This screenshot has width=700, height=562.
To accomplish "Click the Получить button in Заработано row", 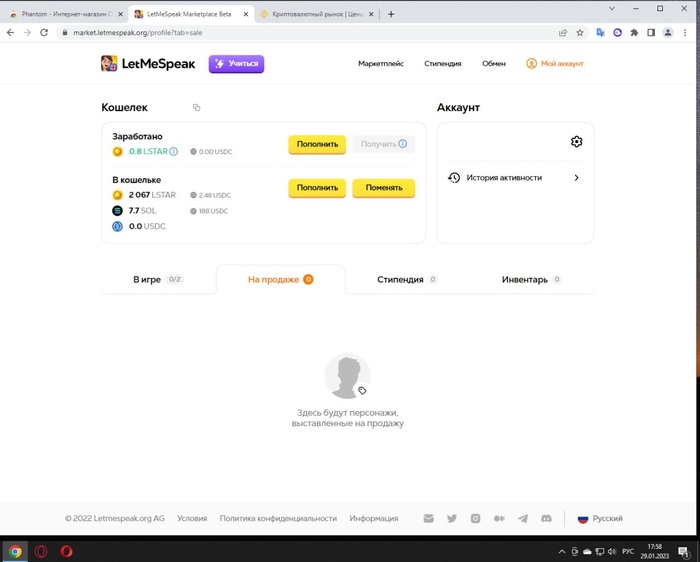I will pos(383,144).
